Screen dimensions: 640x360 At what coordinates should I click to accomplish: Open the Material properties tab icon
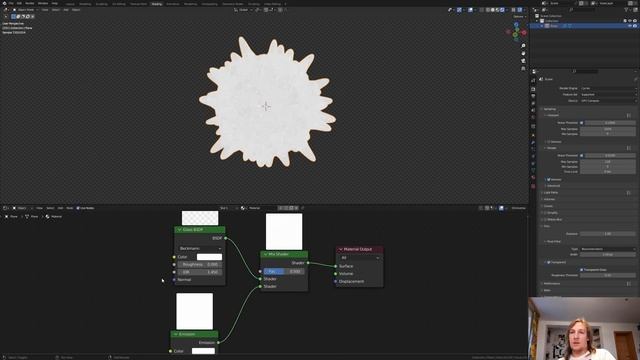click(x=533, y=178)
